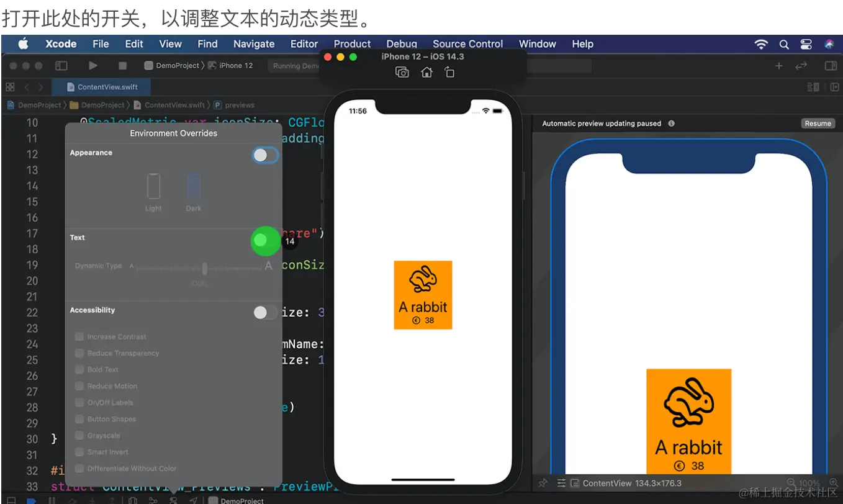The height and width of the screenshot is (504, 843).
Task: Open the Navigate menu
Action: click(x=254, y=44)
